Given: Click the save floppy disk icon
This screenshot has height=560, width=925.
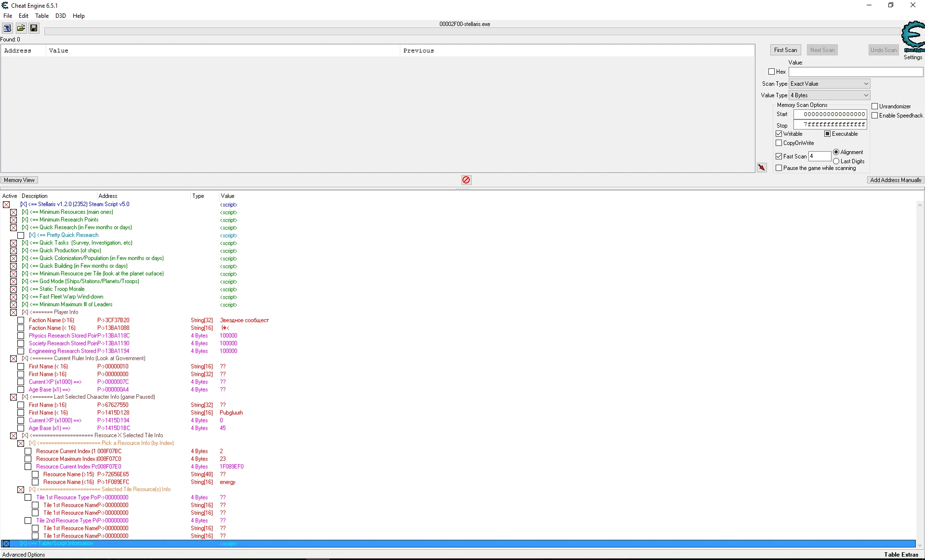Looking at the screenshot, I should point(34,28).
